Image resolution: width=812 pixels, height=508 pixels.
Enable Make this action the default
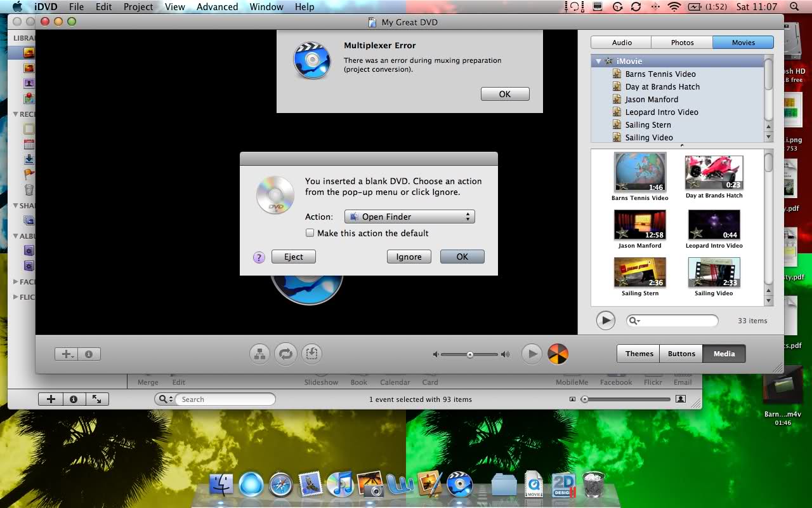(x=310, y=233)
